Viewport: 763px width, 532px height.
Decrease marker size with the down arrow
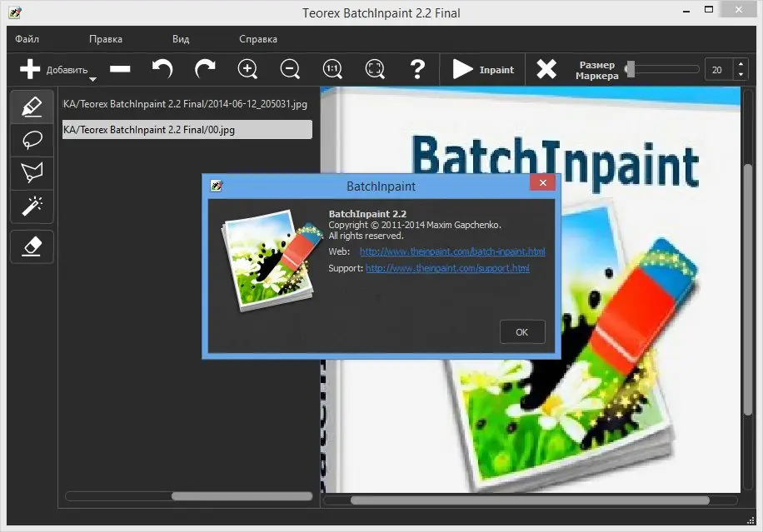(741, 75)
